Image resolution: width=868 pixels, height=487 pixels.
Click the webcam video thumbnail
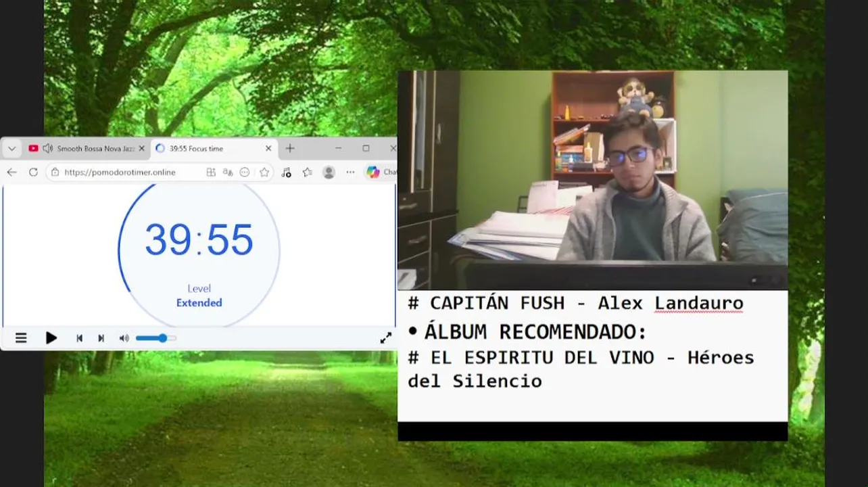(x=592, y=181)
